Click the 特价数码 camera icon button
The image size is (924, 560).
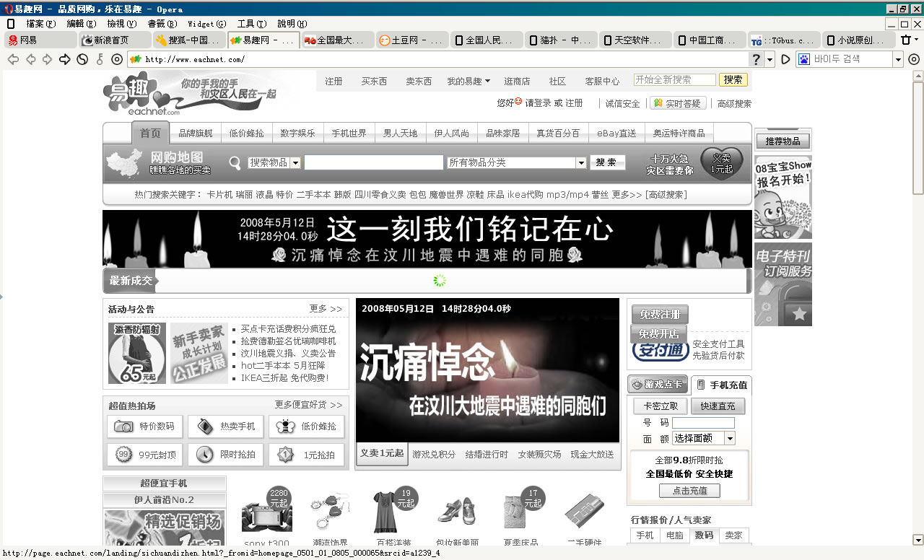(145, 426)
